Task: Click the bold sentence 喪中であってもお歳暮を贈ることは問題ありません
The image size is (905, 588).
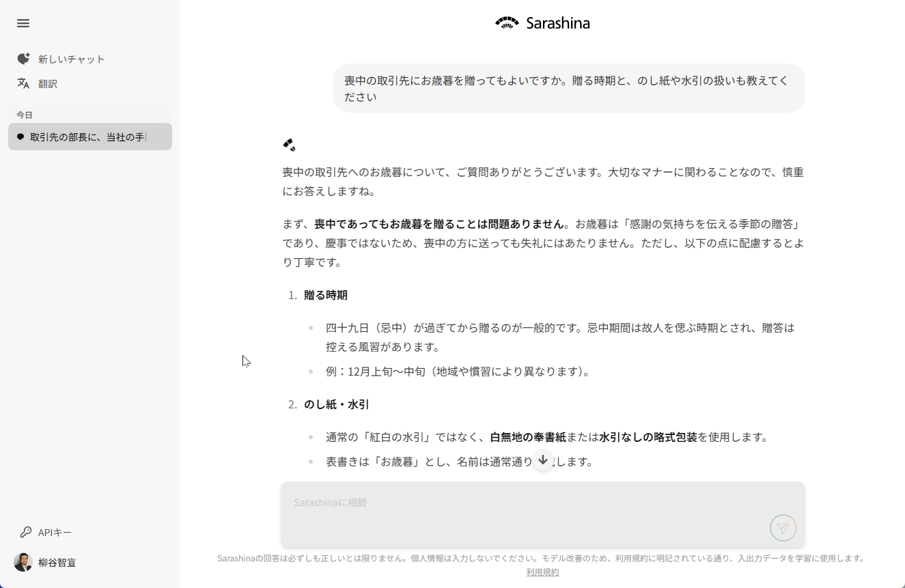Action: coord(440,224)
